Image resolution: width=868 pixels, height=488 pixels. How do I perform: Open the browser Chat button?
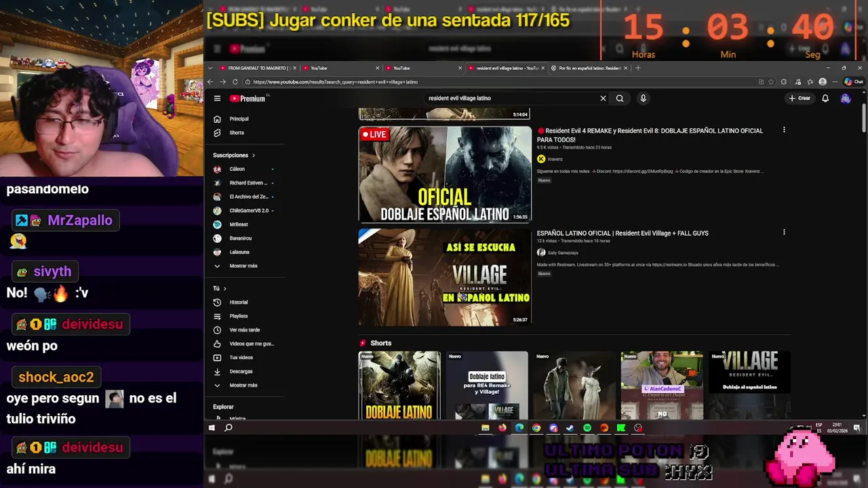pos(854,82)
